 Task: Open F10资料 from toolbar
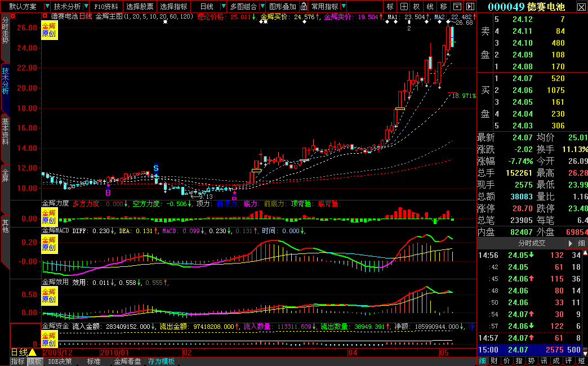point(106,6)
